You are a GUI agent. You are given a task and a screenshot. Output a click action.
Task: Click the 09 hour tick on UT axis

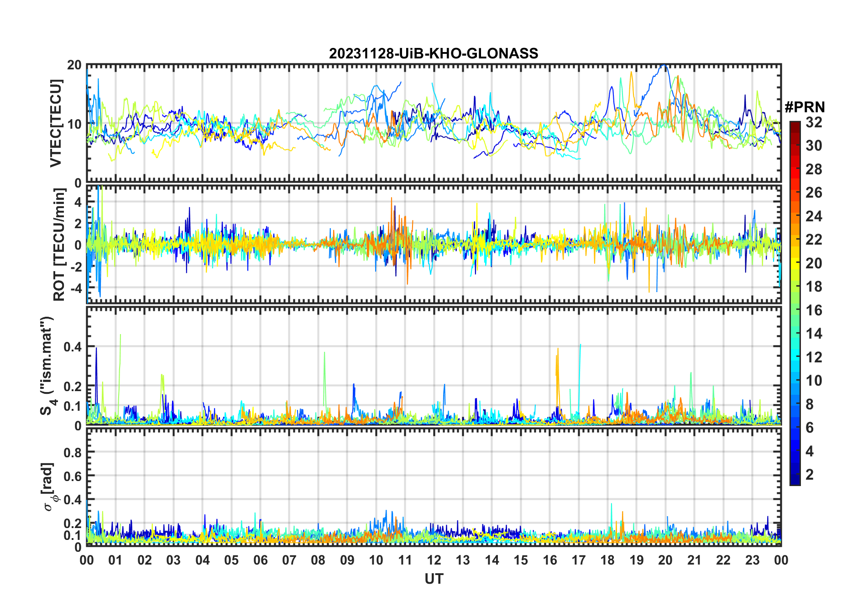click(347, 560)
